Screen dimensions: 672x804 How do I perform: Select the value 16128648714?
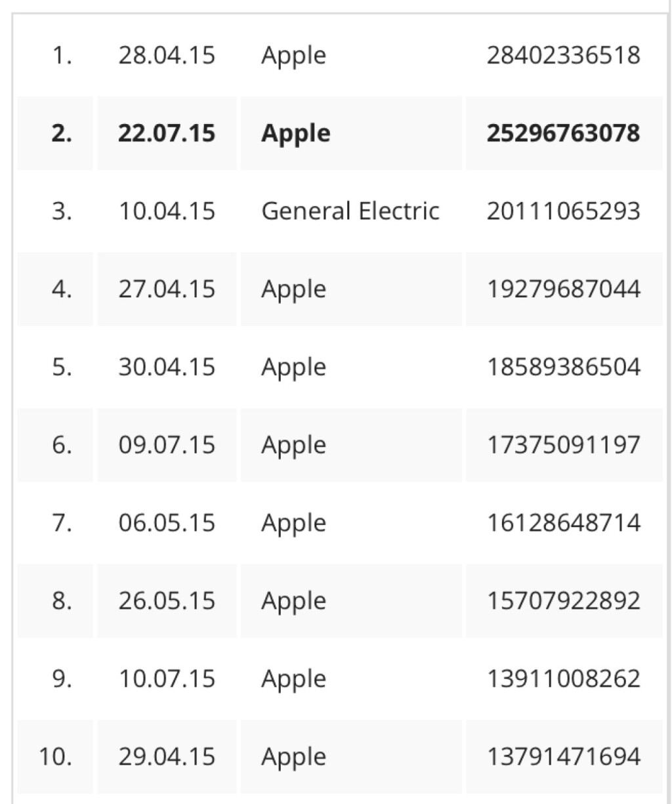pyautogui.click(x=563, y=523)
